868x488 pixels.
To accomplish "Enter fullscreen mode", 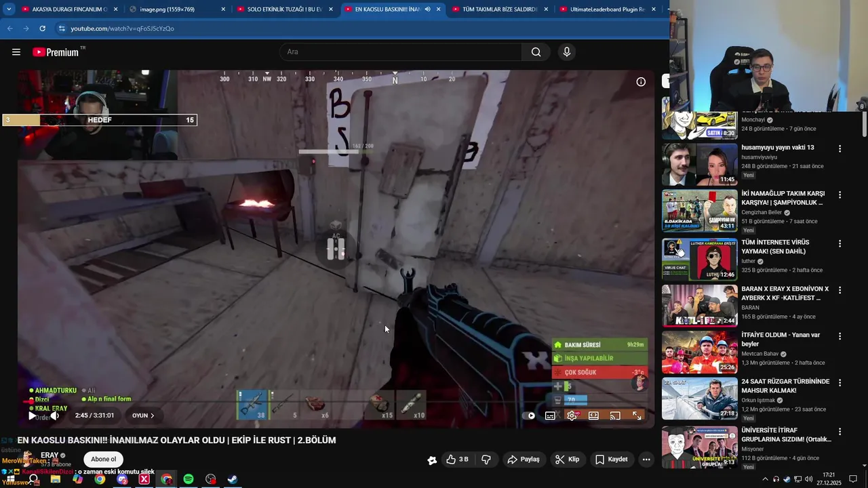I will point(637,415).
